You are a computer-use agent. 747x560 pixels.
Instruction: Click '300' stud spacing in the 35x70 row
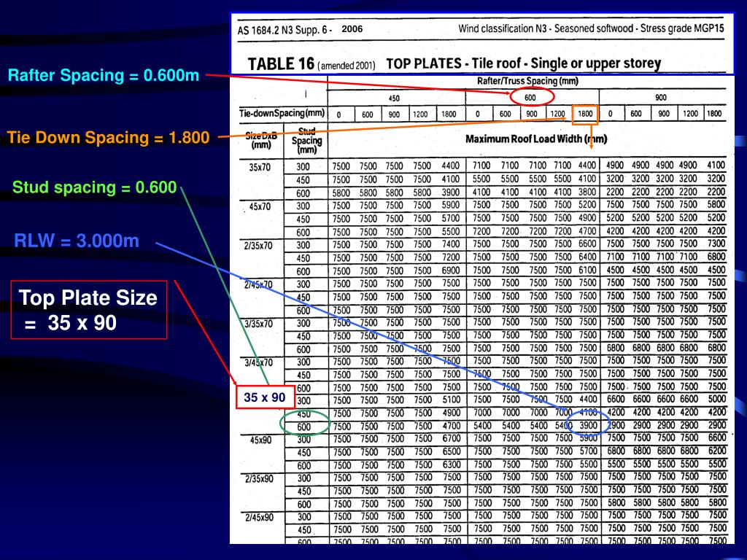(x=303, y=167)
